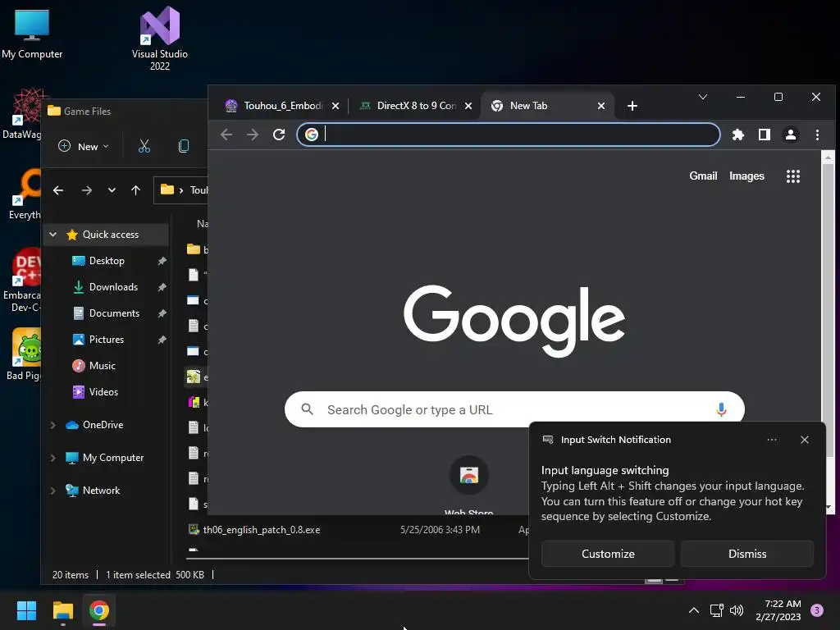
Task: Open the Web Store shortcut
Action: point(468,485)
